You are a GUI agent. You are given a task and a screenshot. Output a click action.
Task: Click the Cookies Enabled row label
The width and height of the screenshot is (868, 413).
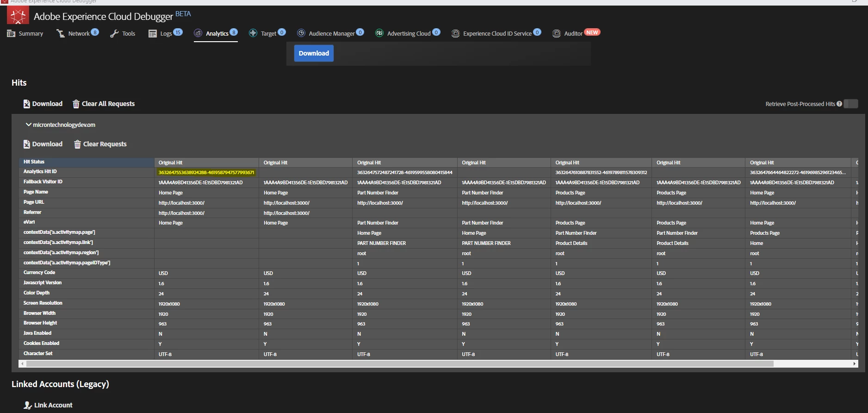(42, 343)
